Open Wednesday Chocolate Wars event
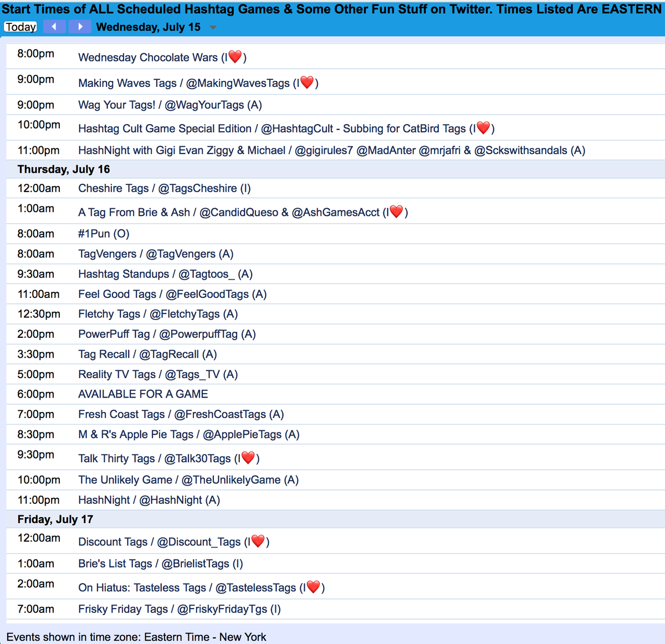Screen dimensions: 665x644 pos(162,57)
